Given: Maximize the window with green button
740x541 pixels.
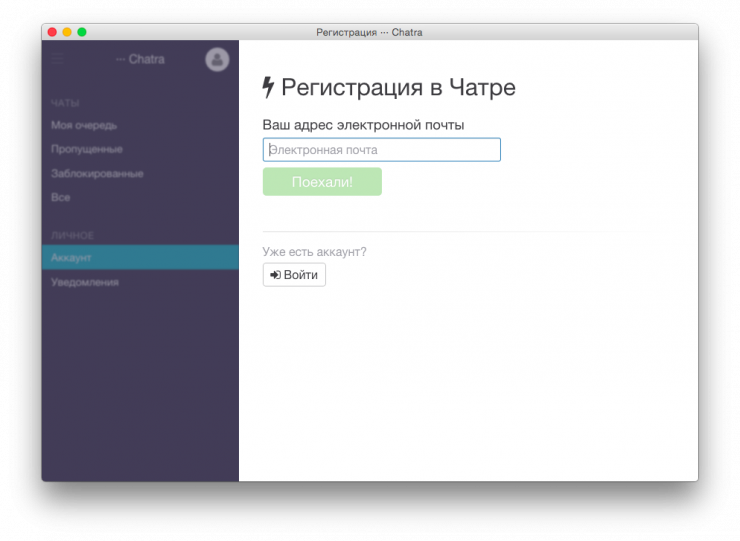Looking at the screenshot, I should 82,32.
